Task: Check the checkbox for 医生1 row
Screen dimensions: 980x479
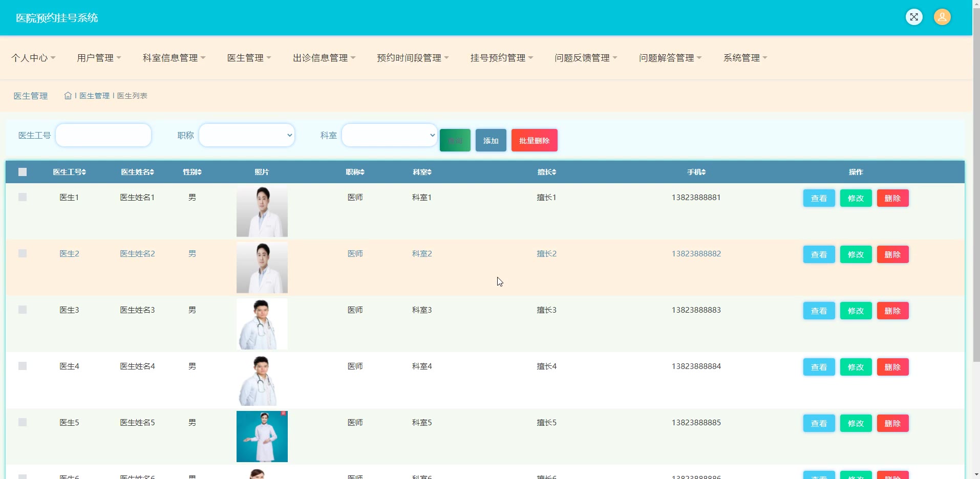Action: point(23,197)
